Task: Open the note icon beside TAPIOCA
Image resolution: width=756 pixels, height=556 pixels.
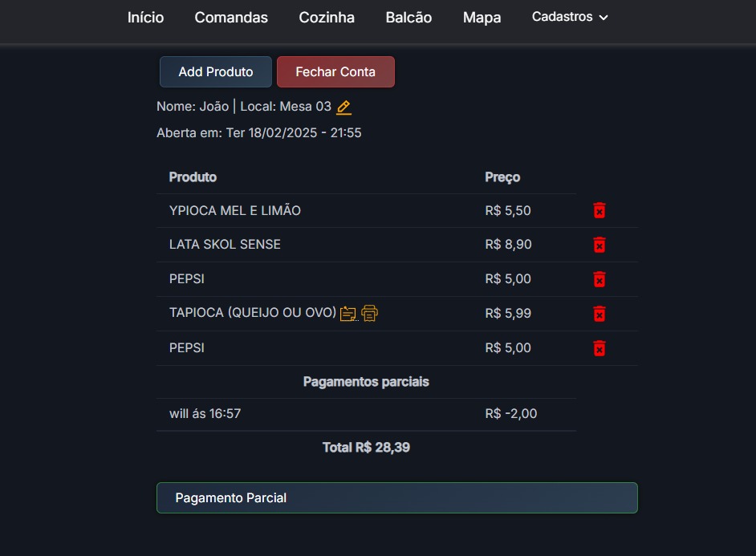Action: [348, 313]
